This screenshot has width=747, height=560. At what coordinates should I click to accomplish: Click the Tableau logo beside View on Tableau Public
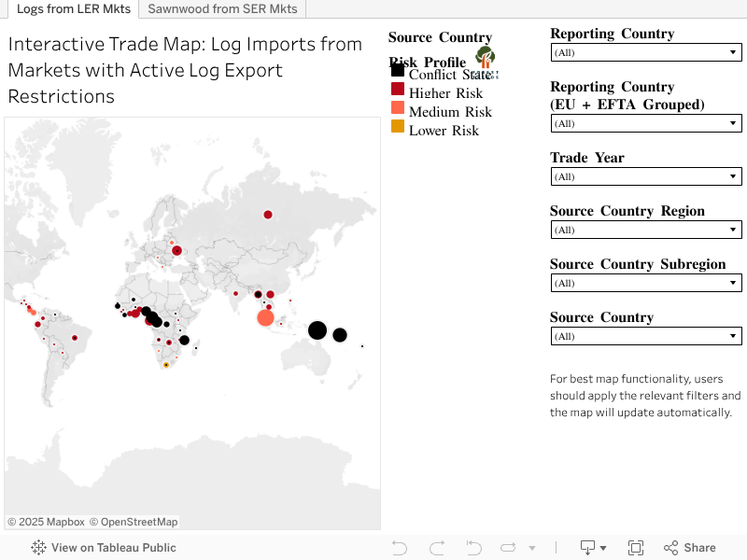38,548
